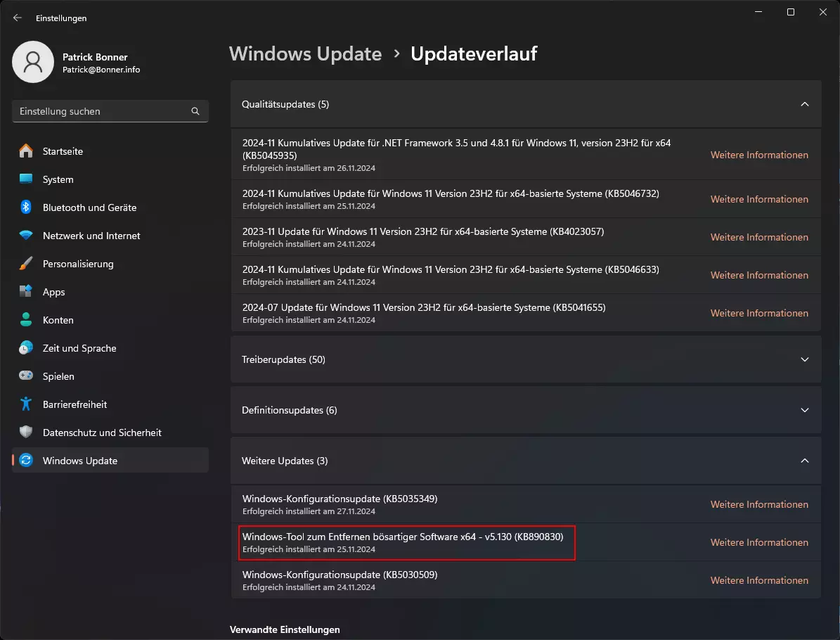
Task: Open System settings page
Action: (x=110, y=179)
